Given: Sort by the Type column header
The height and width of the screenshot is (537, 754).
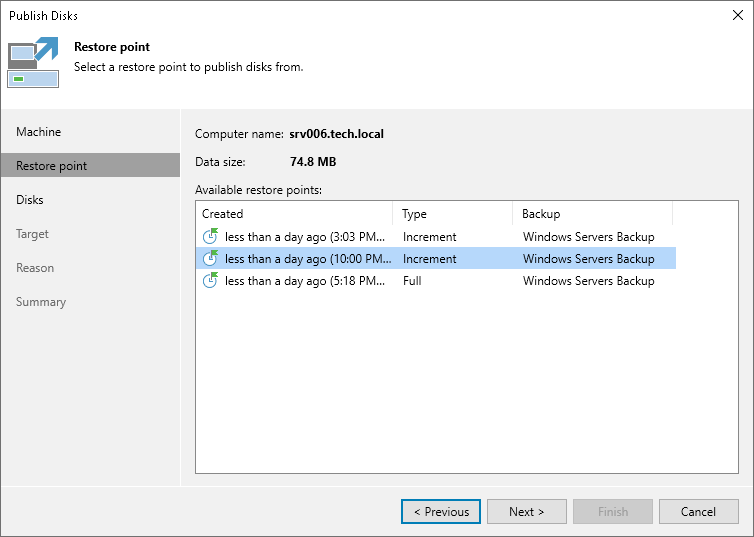Looking at the screenshot, I should coord(452,213).
